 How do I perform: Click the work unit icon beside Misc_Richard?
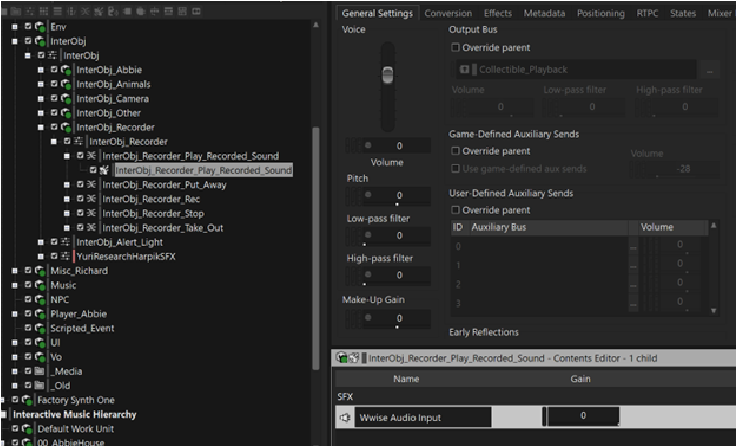[40, 270]
